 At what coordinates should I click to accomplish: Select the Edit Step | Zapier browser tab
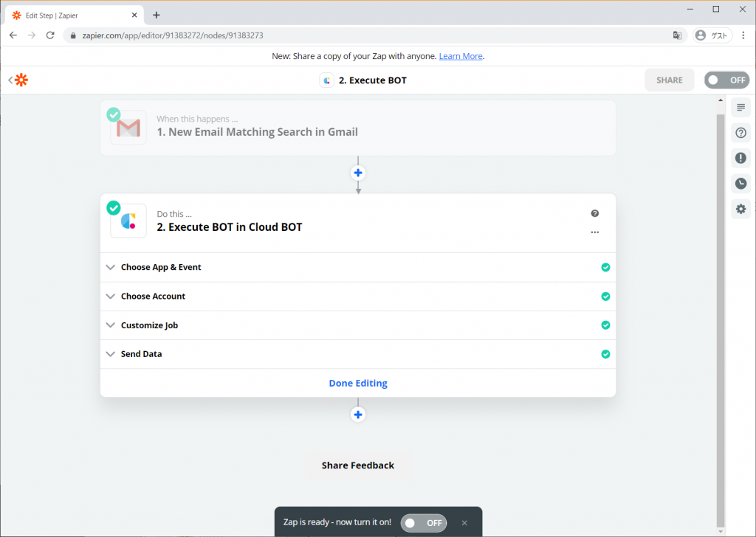tap(75, 15)
